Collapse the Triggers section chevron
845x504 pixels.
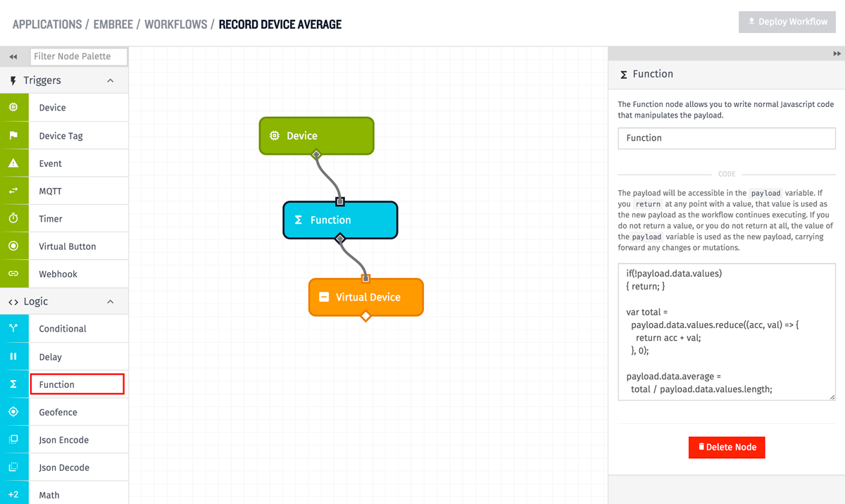(111, 80)
